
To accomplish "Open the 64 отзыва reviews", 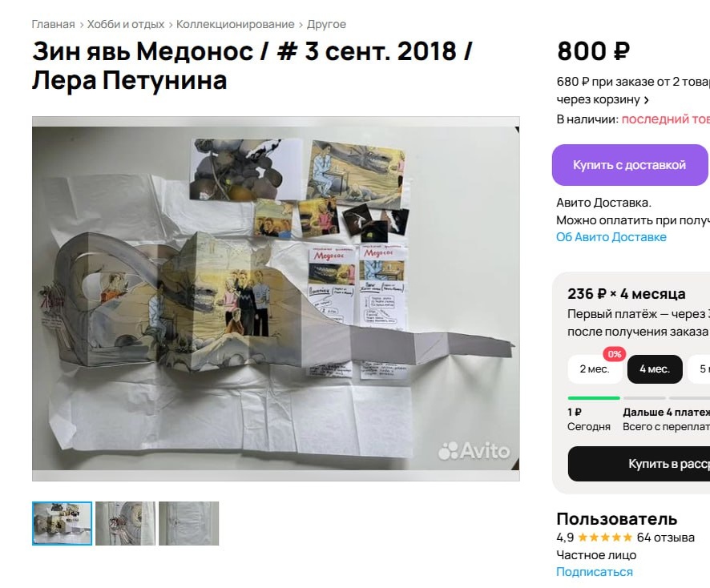I will pos(666,538).
